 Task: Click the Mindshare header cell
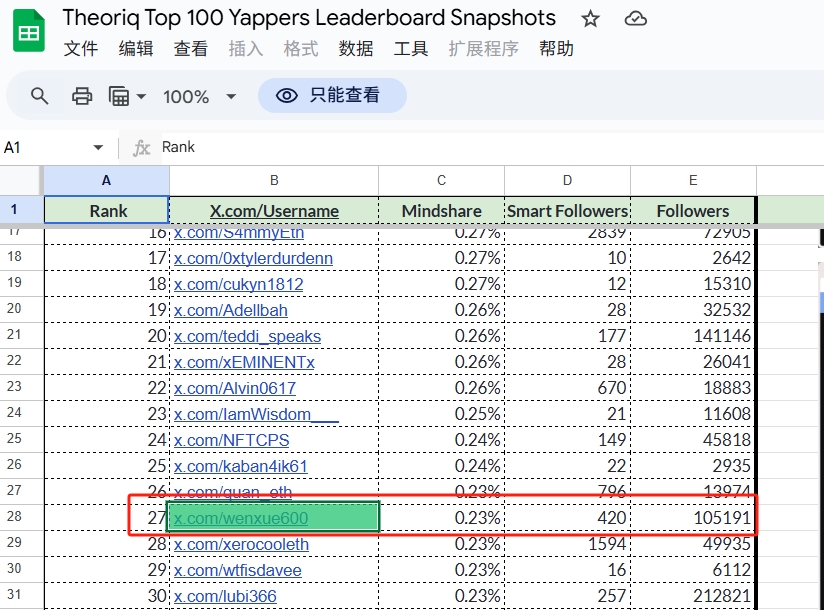pyautogui.click(x=441, y=211)
